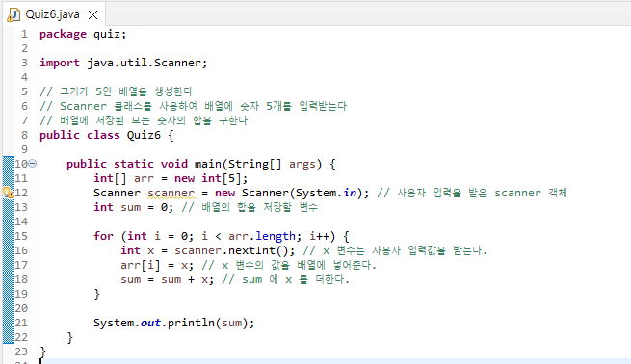Click line number 21 in the gutter

21,323
